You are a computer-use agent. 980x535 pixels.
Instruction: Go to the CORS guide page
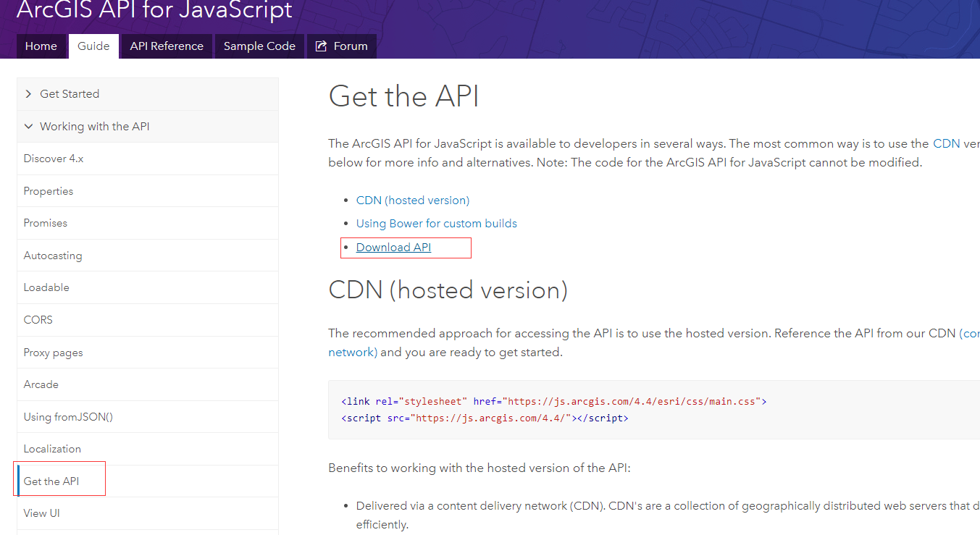148,320
